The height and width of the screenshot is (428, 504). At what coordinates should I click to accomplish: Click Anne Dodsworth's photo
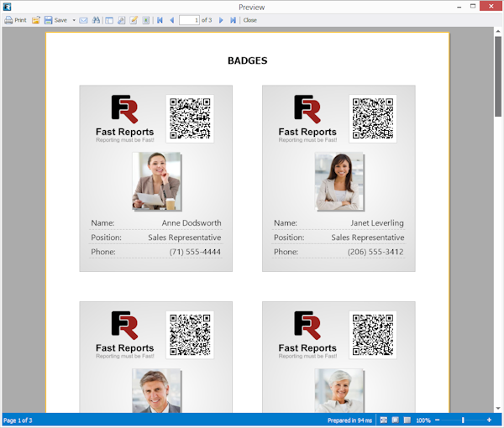click(x=157, y=181)
